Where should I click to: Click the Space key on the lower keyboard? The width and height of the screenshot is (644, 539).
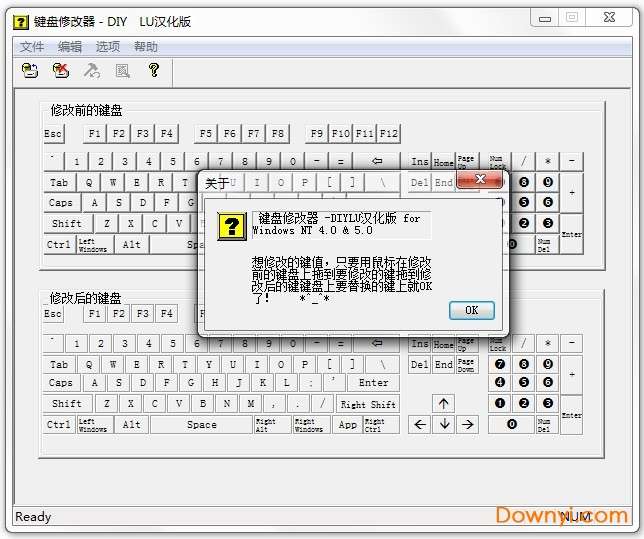pos(201,425)
